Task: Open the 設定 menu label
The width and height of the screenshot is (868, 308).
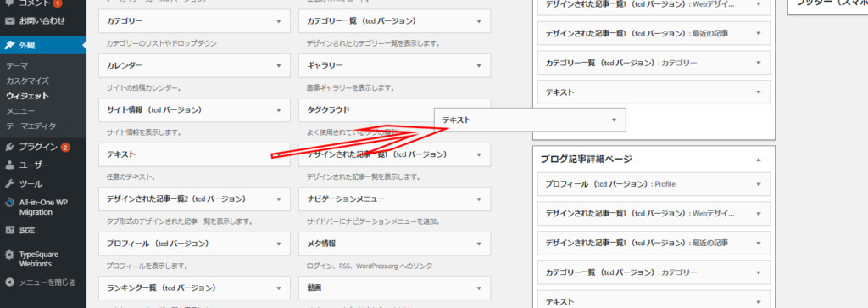Action: pyautogui.click(x=27, y=230)
